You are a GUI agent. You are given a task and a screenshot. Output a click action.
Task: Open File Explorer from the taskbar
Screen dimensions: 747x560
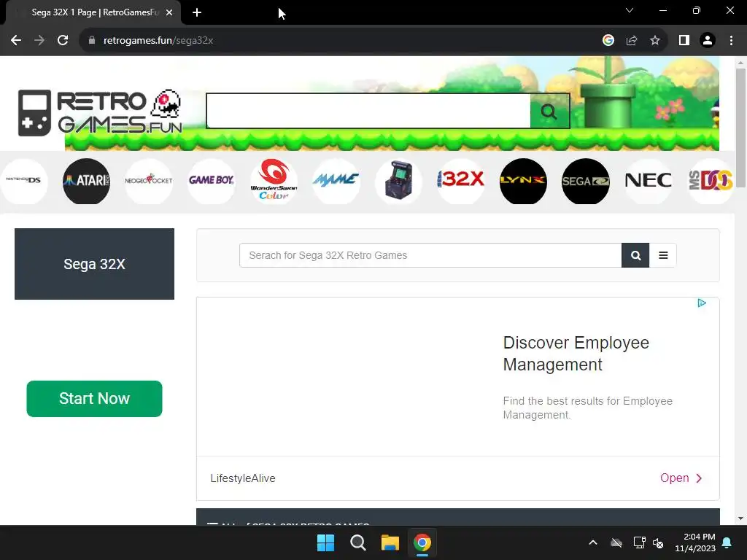coord(390,542)
